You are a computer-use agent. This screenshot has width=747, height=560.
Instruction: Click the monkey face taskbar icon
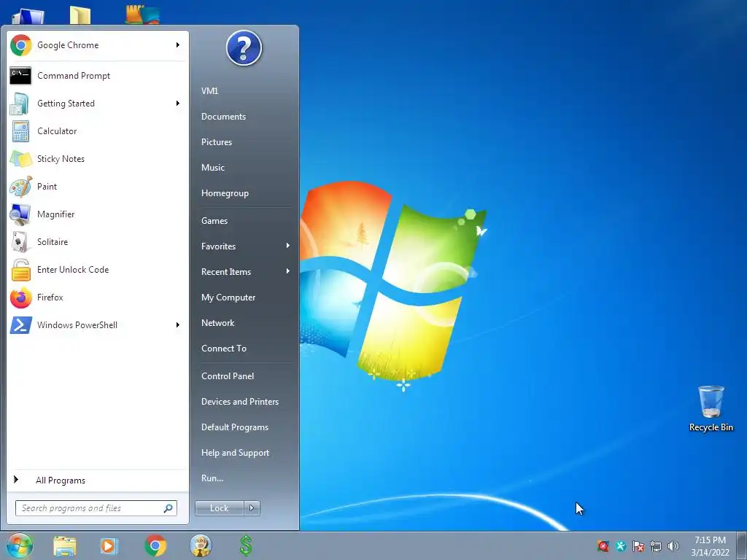point(201,545)
